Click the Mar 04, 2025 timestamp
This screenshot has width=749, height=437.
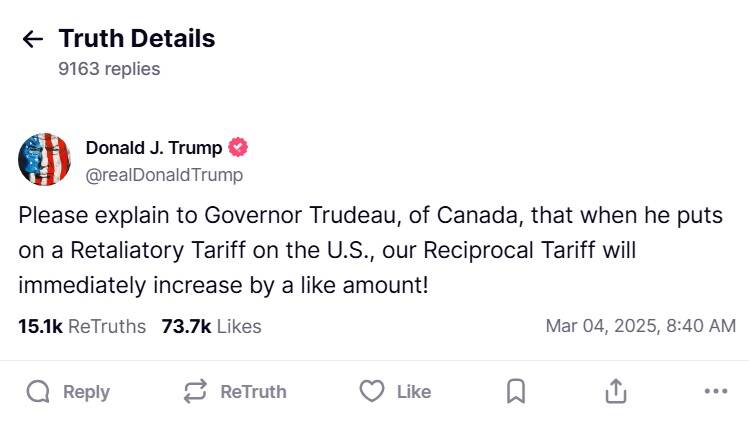click(640, 326)
